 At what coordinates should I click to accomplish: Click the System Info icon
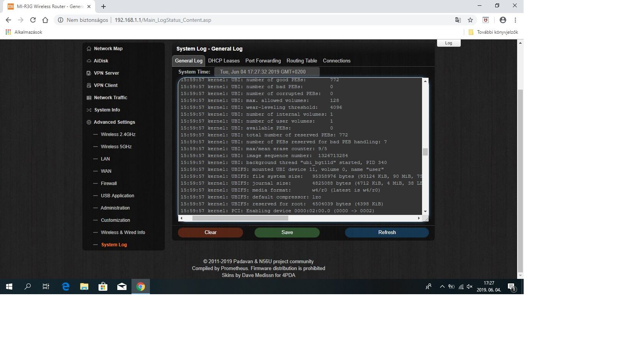pyautogui.click(x=89, y=110)
